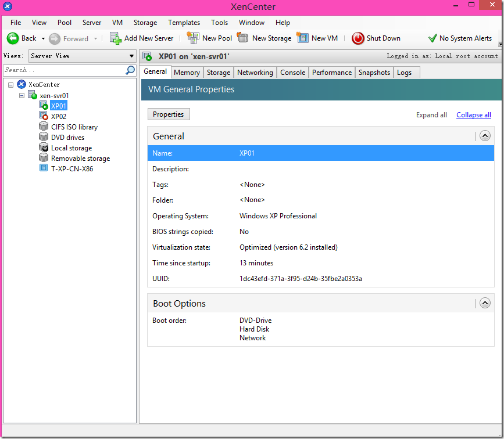Click the stopped XP02 VM icon
Screen dimensions: 504x439
(x=44, y=116)
